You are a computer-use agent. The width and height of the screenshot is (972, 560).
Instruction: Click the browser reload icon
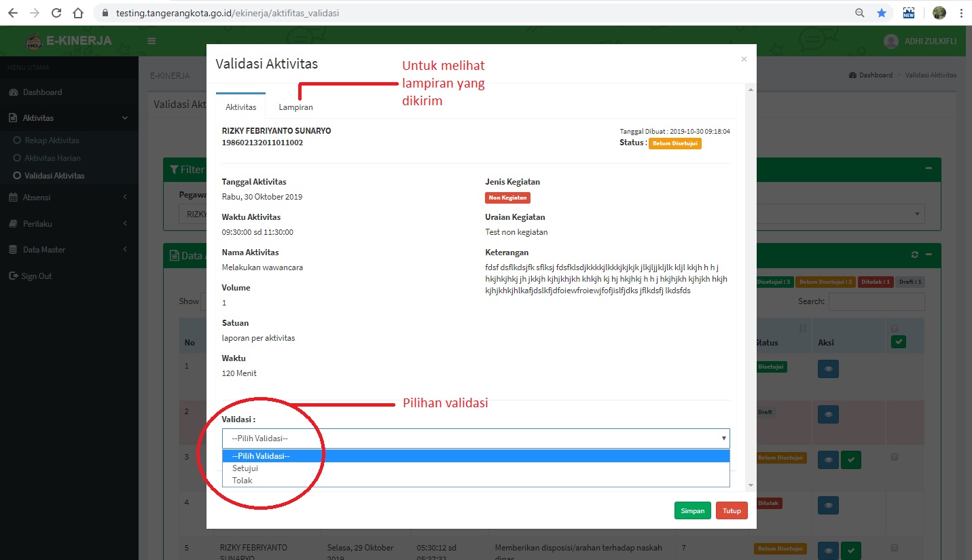56,13
